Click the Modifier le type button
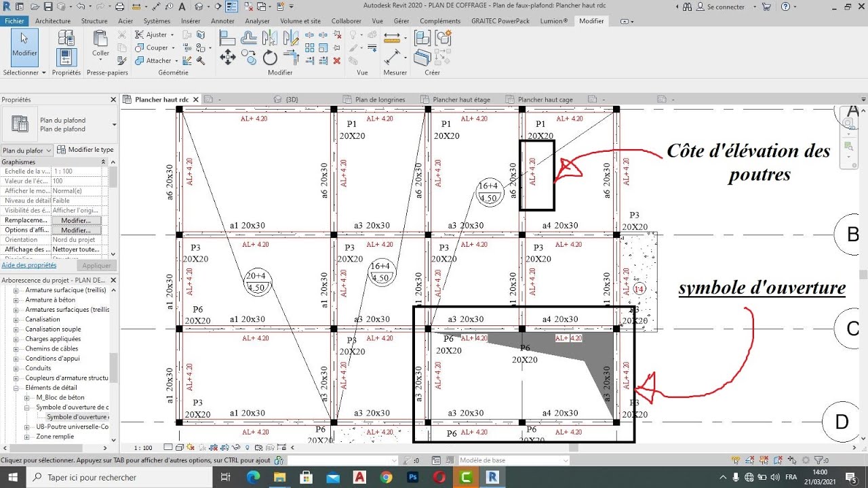868x488 pixels. [x=85, y=150]
